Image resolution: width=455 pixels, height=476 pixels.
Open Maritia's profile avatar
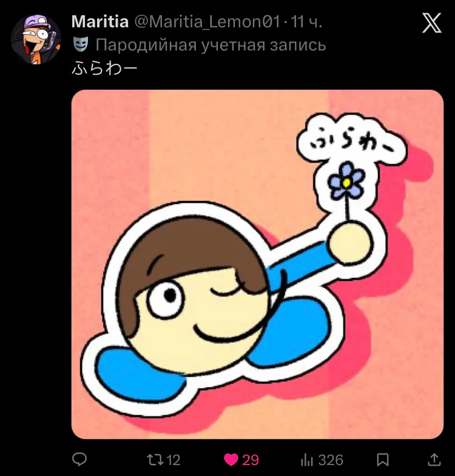[36, 38]
